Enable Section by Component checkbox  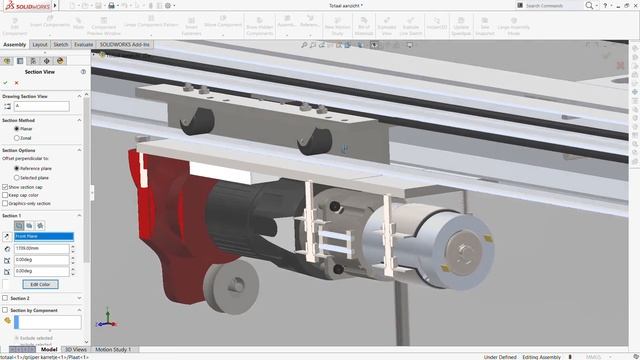(5, 310)
